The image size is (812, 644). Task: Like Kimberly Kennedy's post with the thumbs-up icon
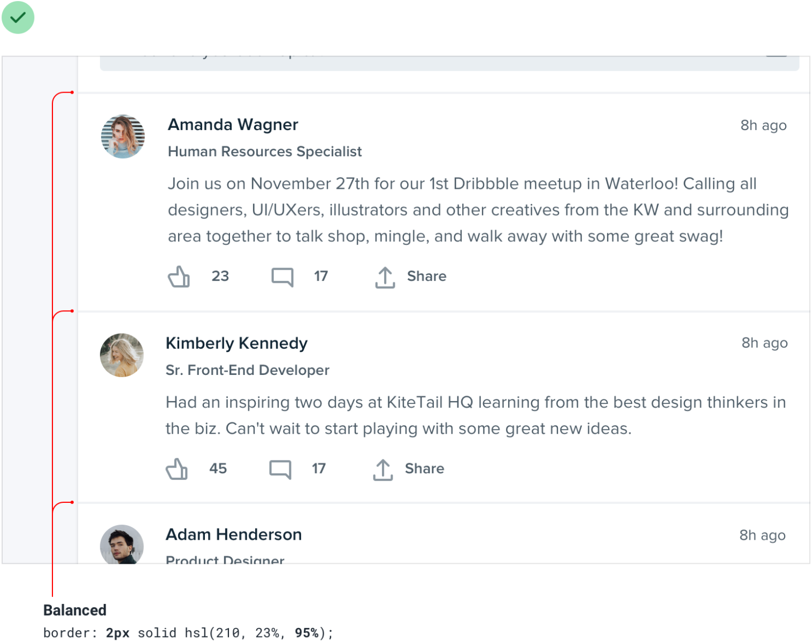(x=177, y=469)
